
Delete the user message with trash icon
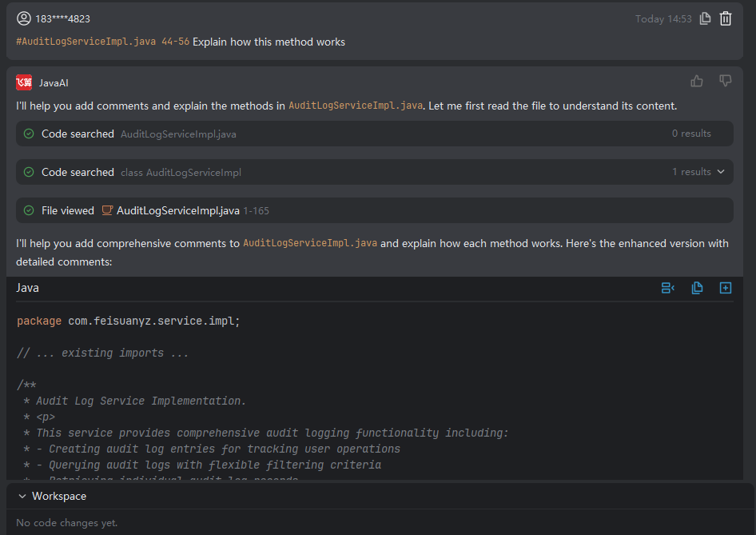tap(726, 18)
